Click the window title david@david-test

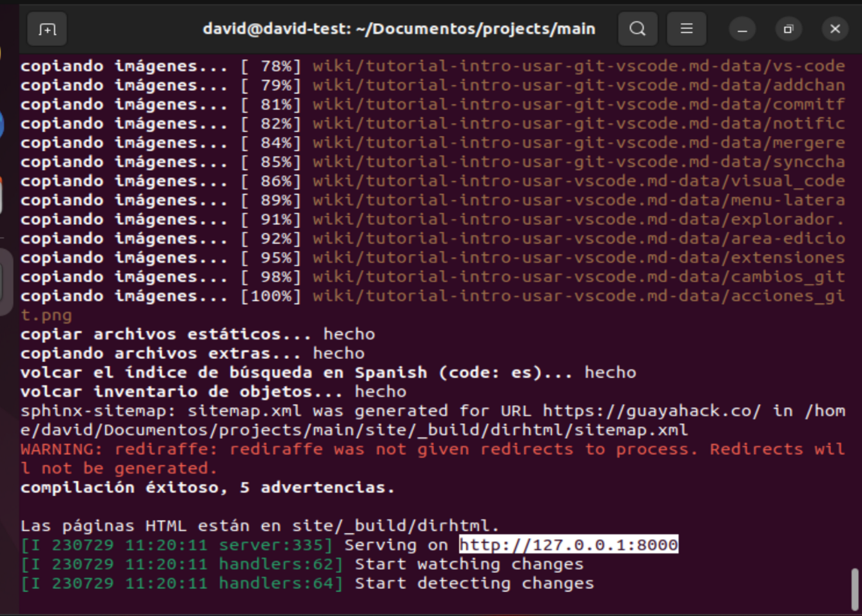click(399, 29)
